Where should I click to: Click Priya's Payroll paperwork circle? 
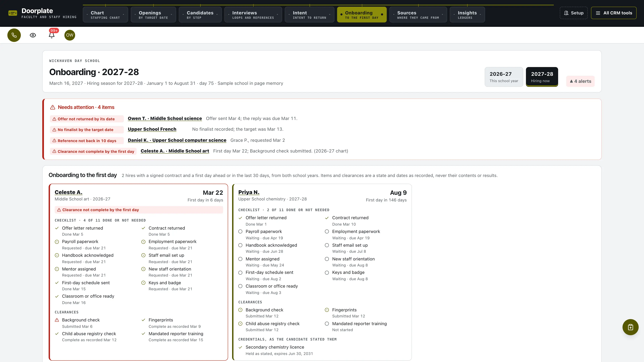240,232
